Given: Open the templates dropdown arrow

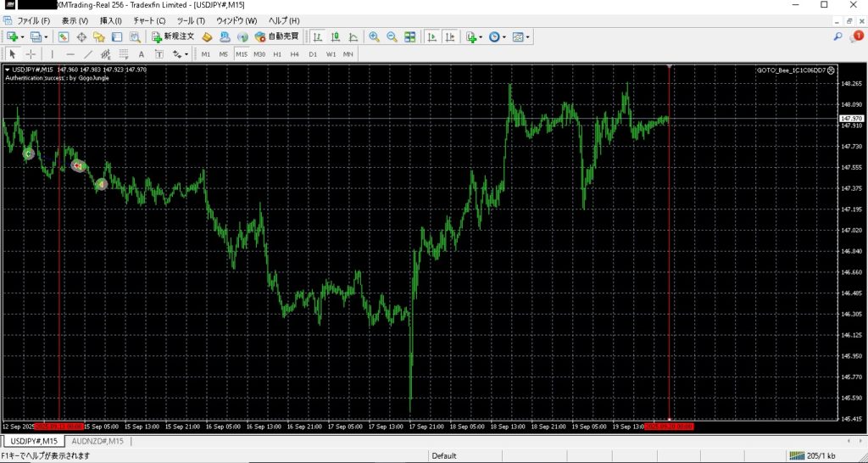Looking at the screenshot, I should (x=528, y=37).
